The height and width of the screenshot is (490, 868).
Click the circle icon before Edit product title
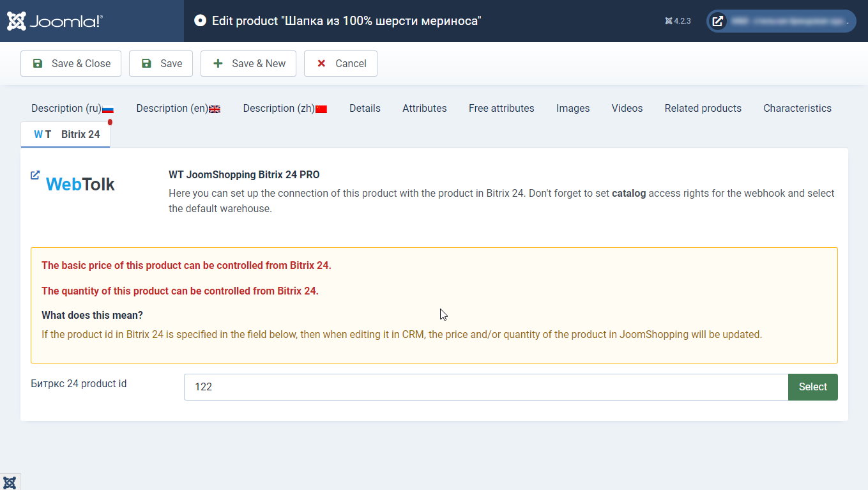200,21
